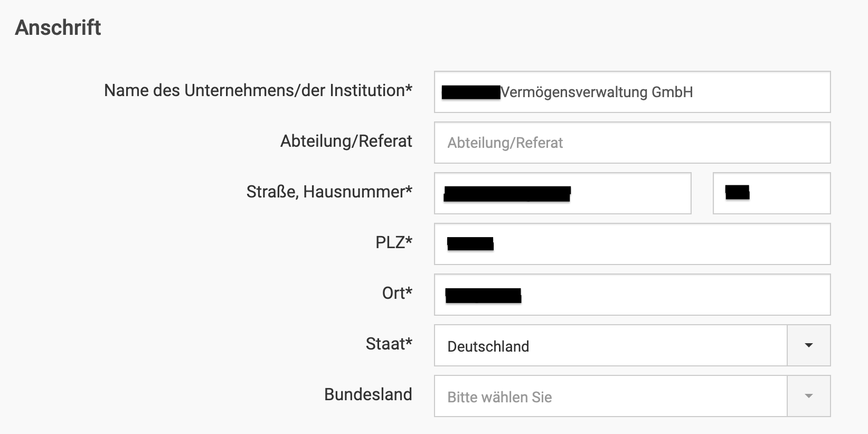Click the 'Name des Unternehmens/der Institution*' label
The width and height of the screenshot is (868, 434).
[x=258, y=90]
